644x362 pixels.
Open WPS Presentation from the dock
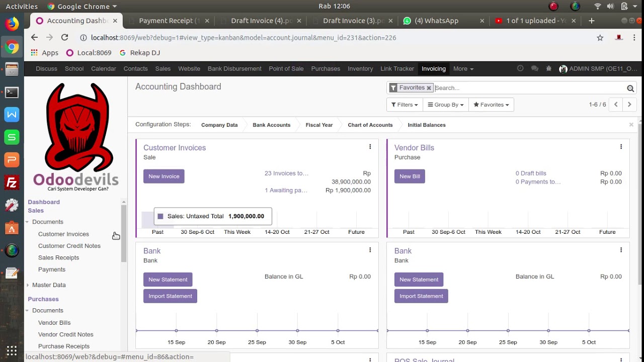click(x=12, y=160)
